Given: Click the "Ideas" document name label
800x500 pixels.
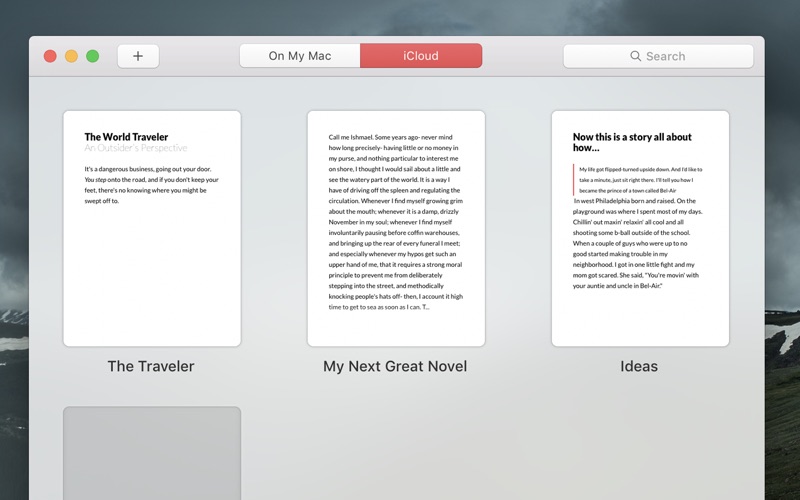Looking at the screenshot, I should 639,366.
